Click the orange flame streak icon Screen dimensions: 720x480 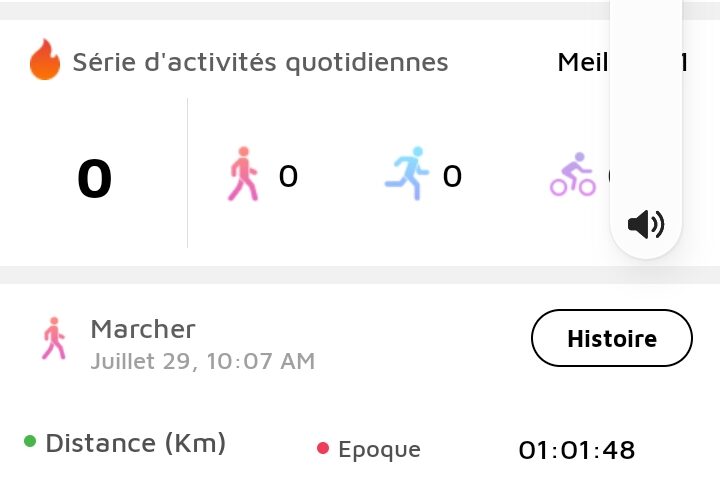(45, 60)
